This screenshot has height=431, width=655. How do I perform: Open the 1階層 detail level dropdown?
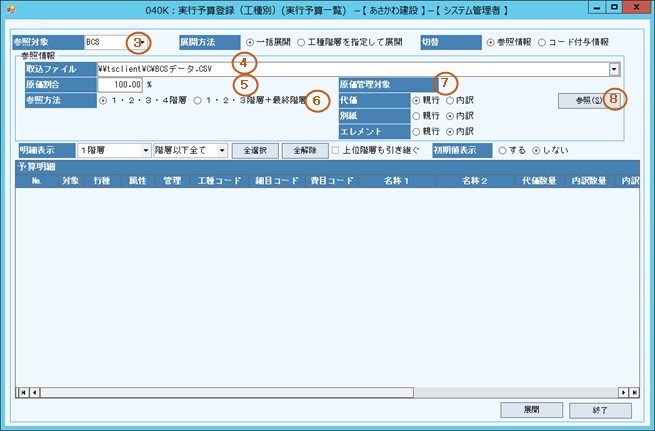point(145,150)
